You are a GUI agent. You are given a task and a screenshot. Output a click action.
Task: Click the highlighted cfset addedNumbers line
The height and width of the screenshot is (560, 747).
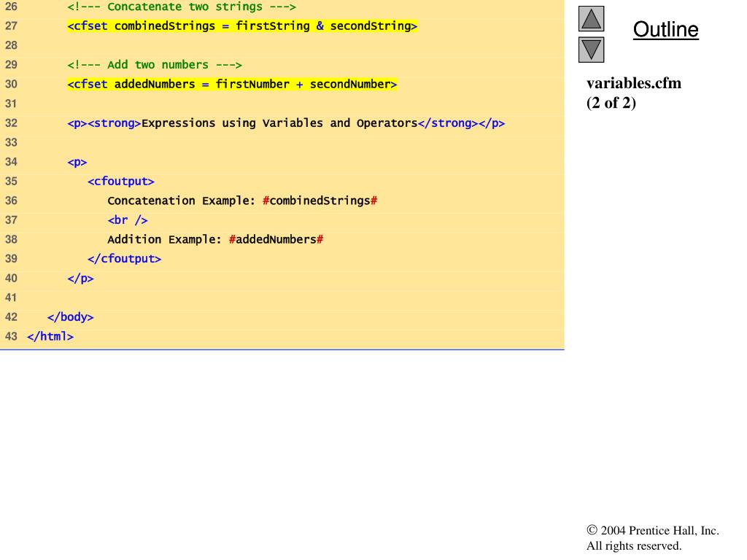[x=232, y=85]
